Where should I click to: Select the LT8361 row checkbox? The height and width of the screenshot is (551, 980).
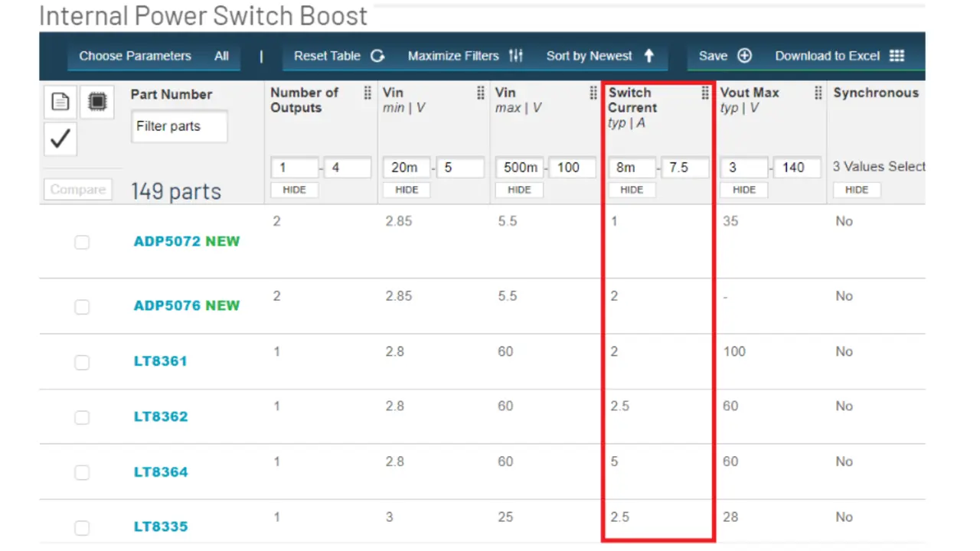click(82, 362)
